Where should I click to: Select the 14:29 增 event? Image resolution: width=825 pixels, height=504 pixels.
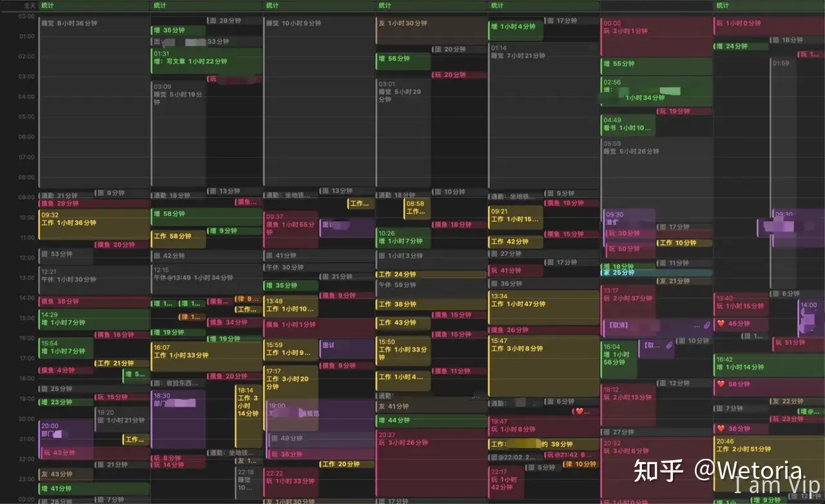[x=94, y=320]
